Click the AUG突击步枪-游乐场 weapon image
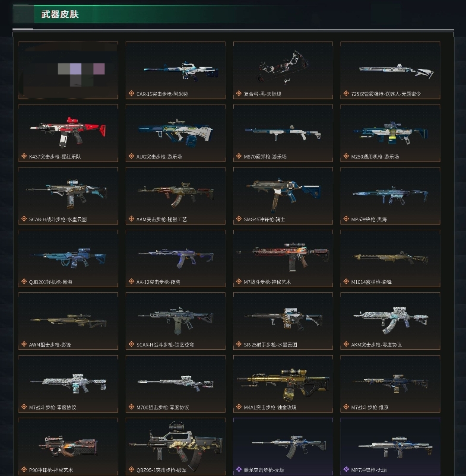Viewport: 466px width, 476px height. click(175, 132)
